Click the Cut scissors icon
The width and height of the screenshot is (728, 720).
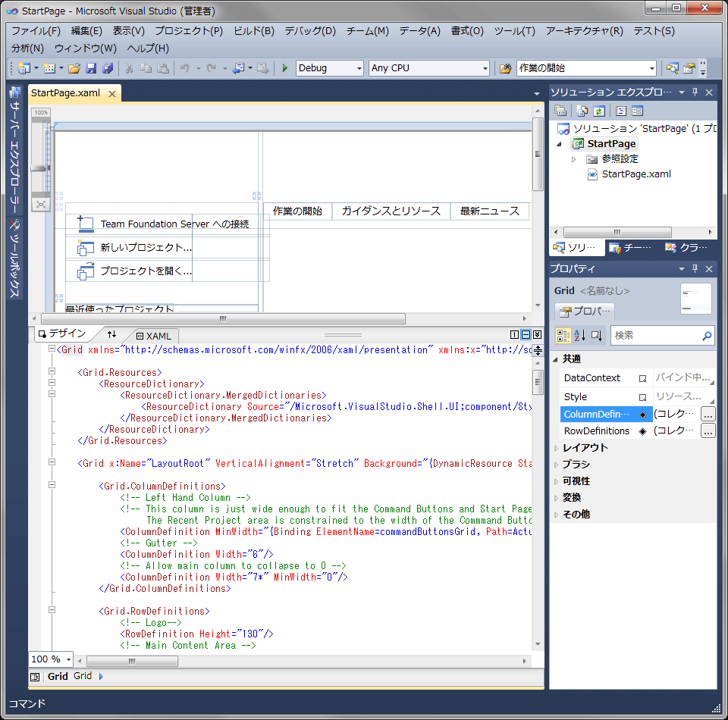(x=130, y=68)
